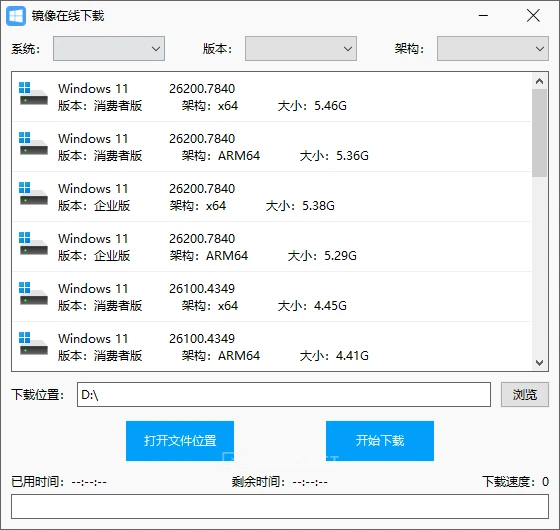
Task: Click 架构: x64 in the 5.38G row
Action: click(198, 206)
